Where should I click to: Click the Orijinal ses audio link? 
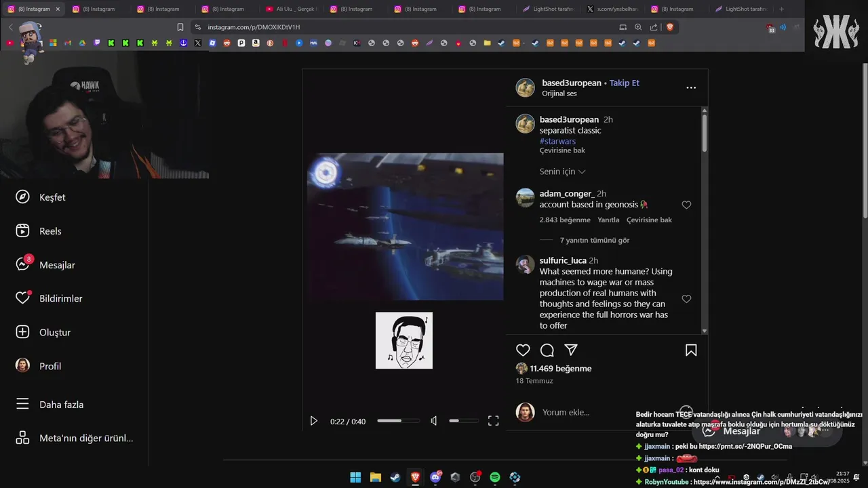pyautogui.click(x=559, y=94)
